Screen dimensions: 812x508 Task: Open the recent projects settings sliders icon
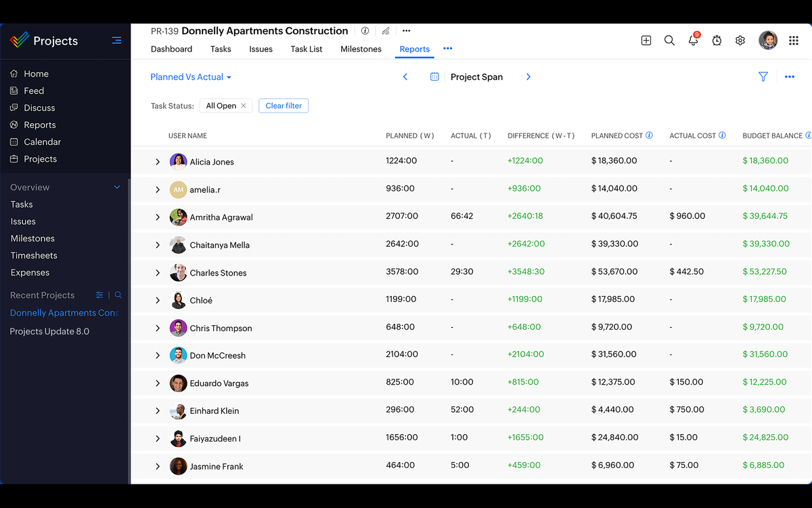99,295
